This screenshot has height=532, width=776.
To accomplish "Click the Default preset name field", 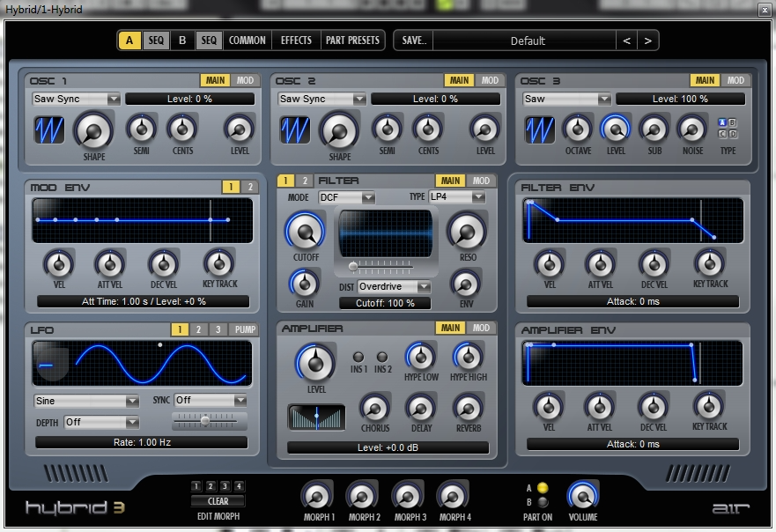I will (528, 41).
